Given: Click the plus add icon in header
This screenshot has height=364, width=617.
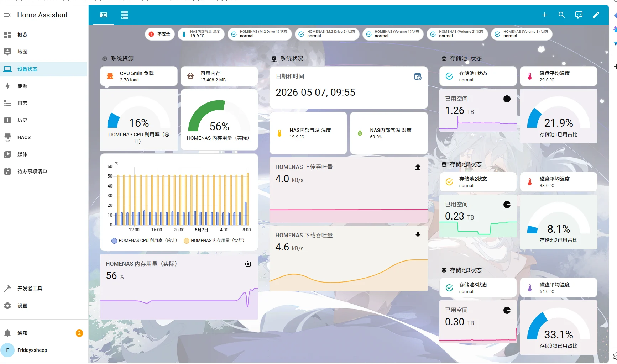Looking at the screenshot, I should pyautogui.click(x=544, y=15).
